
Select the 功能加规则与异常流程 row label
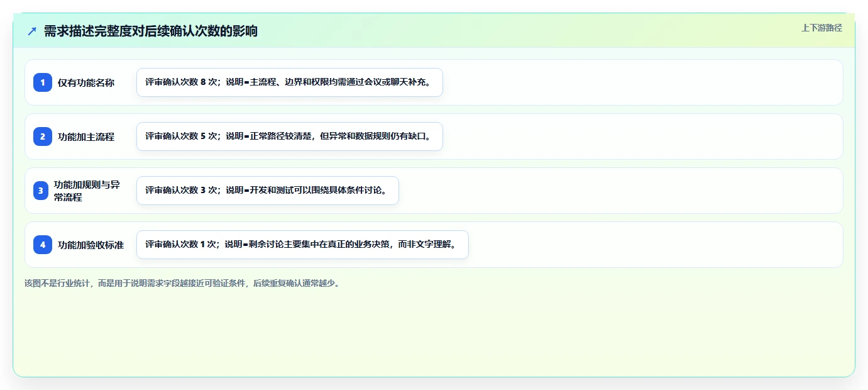pos(87,191)
